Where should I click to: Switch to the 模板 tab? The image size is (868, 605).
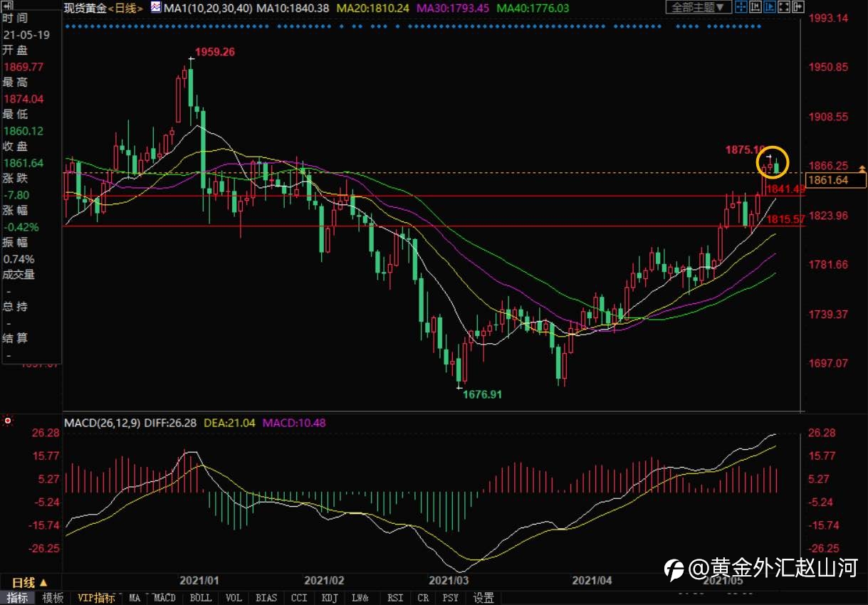[53, 598]
